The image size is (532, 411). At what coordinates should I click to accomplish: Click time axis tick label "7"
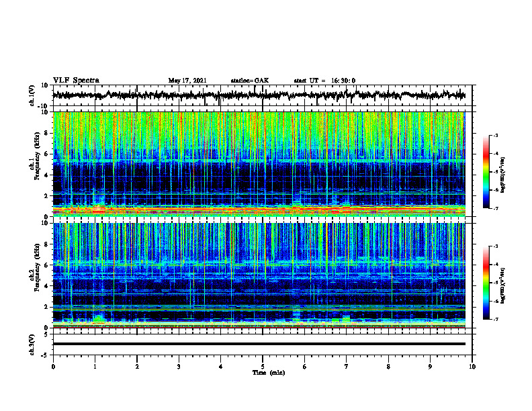[x=347, y=367]
